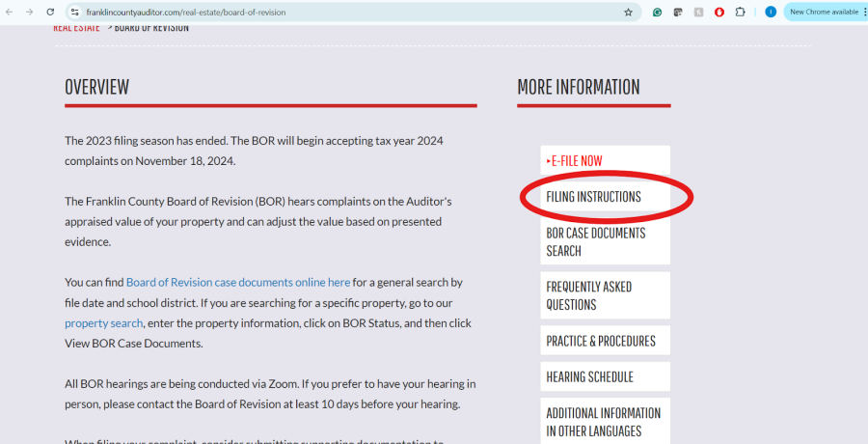Reload the current page

[x=50, y=12]
